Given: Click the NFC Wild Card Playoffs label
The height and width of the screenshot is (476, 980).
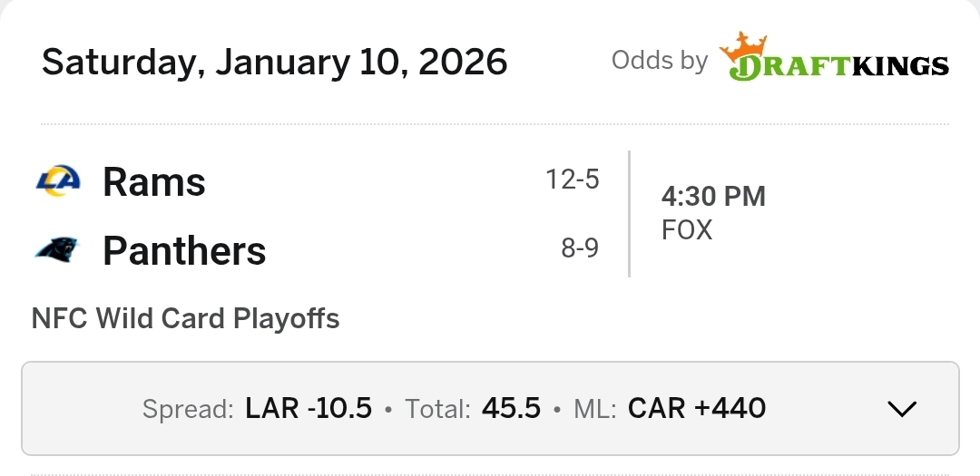Looking at the screenshot, I should (185, 319).
